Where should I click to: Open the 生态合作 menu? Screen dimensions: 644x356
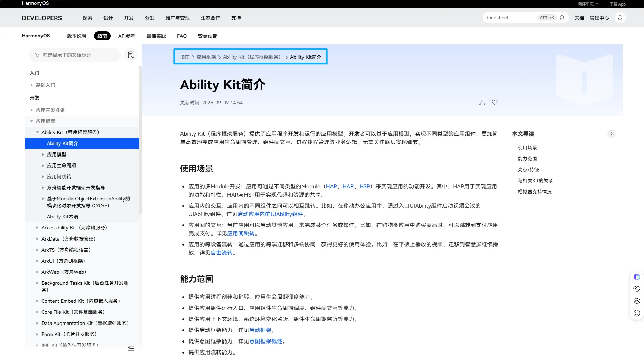211,18
